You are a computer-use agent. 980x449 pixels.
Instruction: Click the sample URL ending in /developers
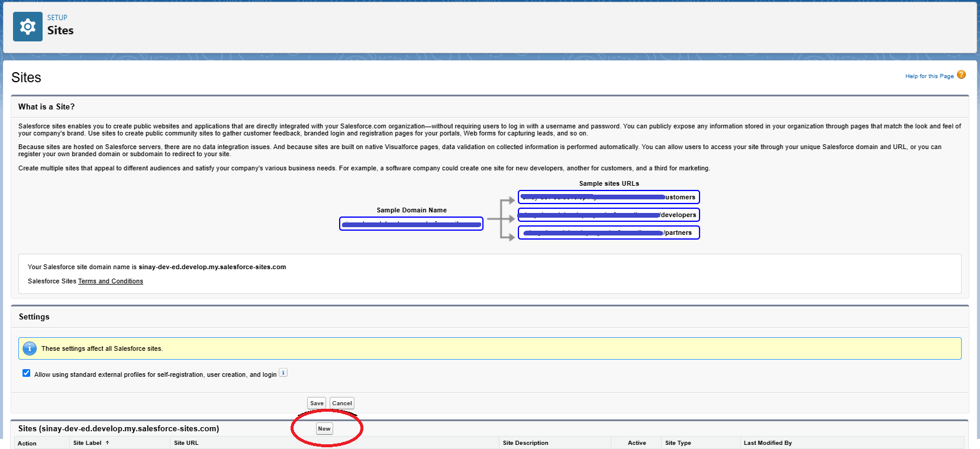tap(609, 215)
